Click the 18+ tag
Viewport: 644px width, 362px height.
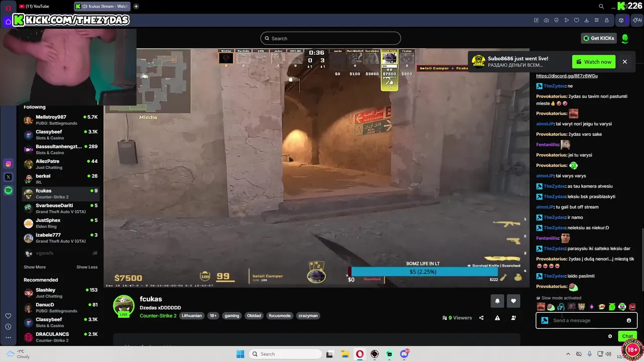point(213,316)
